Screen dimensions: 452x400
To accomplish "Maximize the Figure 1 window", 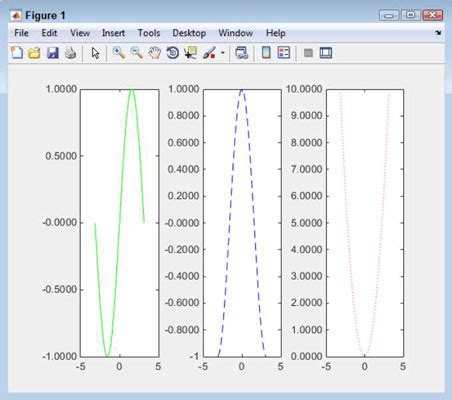I will (x=410, y=15).
